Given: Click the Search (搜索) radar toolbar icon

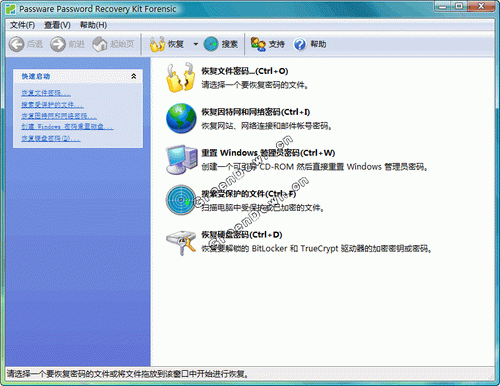Looking at the screenshot, I should (211, 44).
